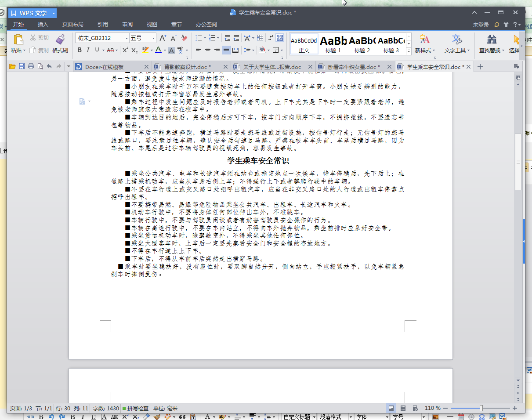Open the 页面布局 ribbon tab
The height and width of the screenshot is (420, 532).
pos(73,25)
